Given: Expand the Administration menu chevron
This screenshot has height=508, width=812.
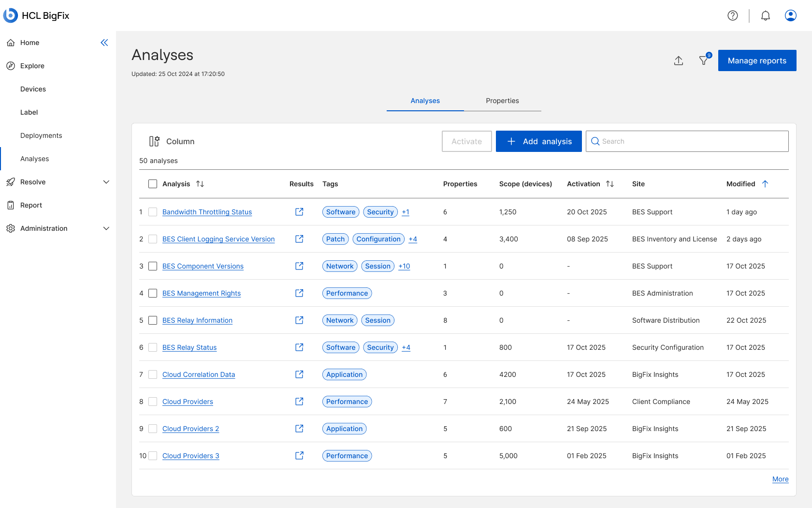Looking at the screenshot, I should [106, 228].
